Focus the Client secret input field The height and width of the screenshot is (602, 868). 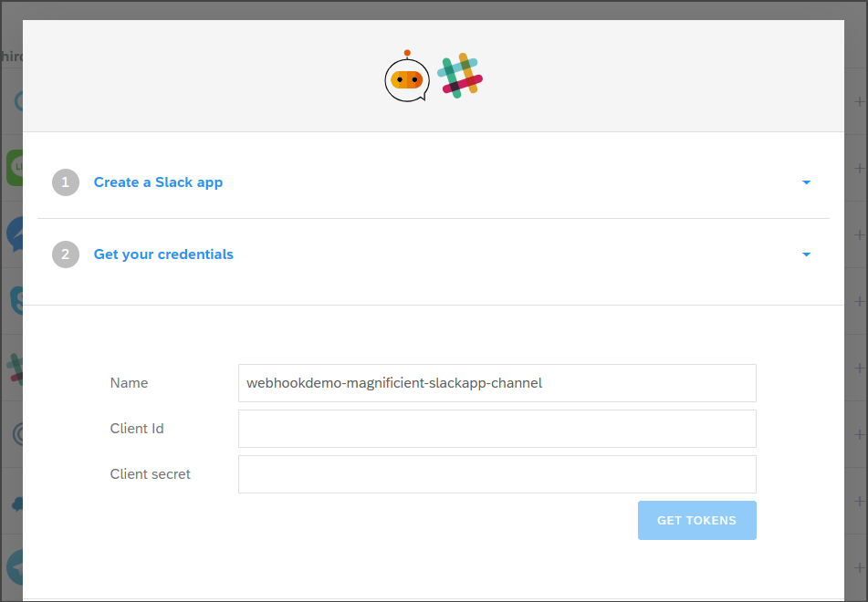(497, 474)
